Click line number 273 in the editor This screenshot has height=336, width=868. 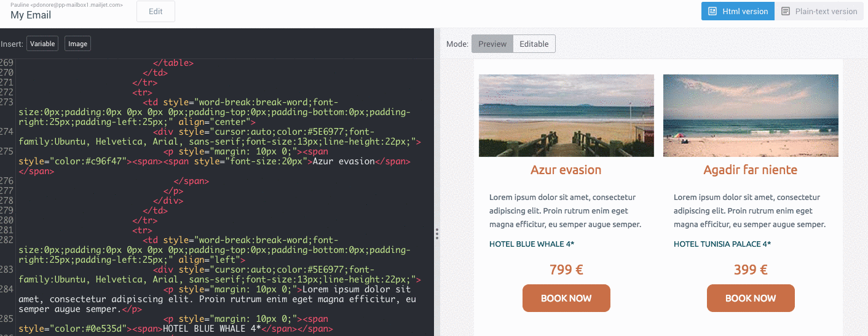7,102
